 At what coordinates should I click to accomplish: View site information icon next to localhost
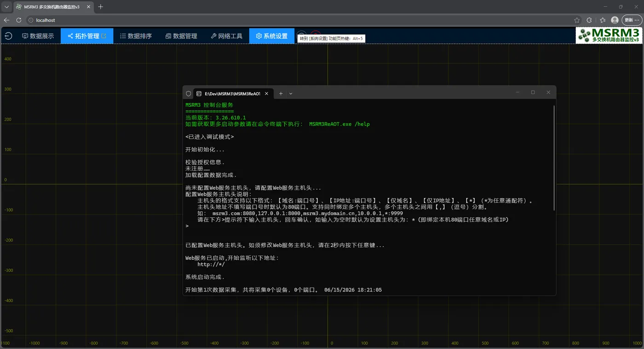(x=31, y=20)
